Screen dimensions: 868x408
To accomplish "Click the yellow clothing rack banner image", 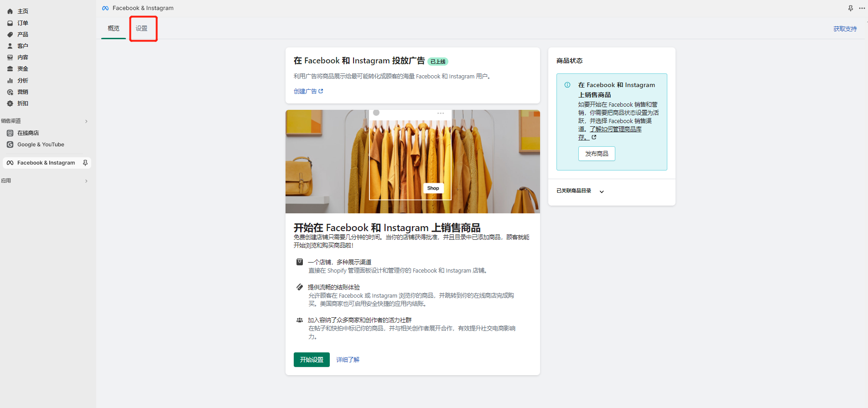I will coord(413,161).
